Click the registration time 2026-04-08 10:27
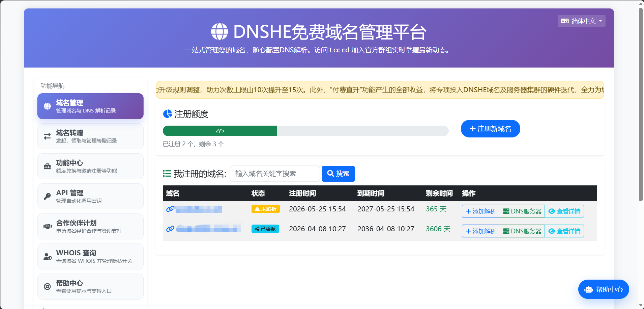644x309 pixels. (x=318, y=229)
